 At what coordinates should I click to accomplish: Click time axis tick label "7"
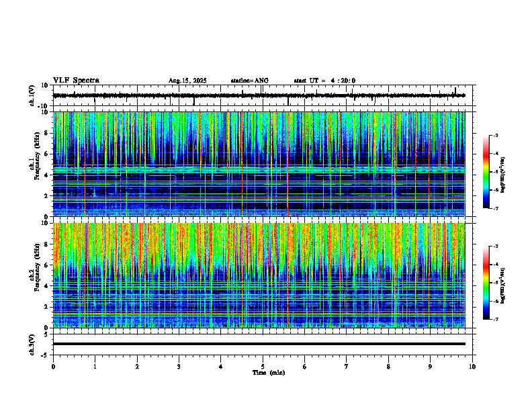coord(347,367)
